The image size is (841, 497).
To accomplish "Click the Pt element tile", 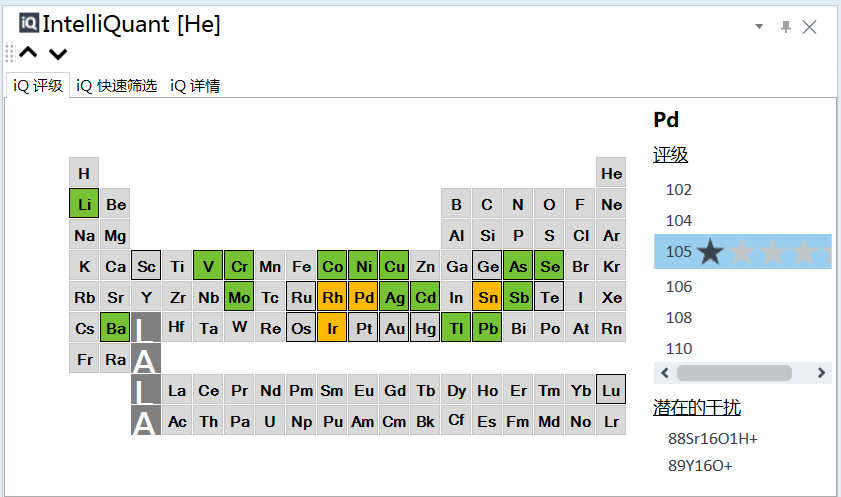I will 363,328.
